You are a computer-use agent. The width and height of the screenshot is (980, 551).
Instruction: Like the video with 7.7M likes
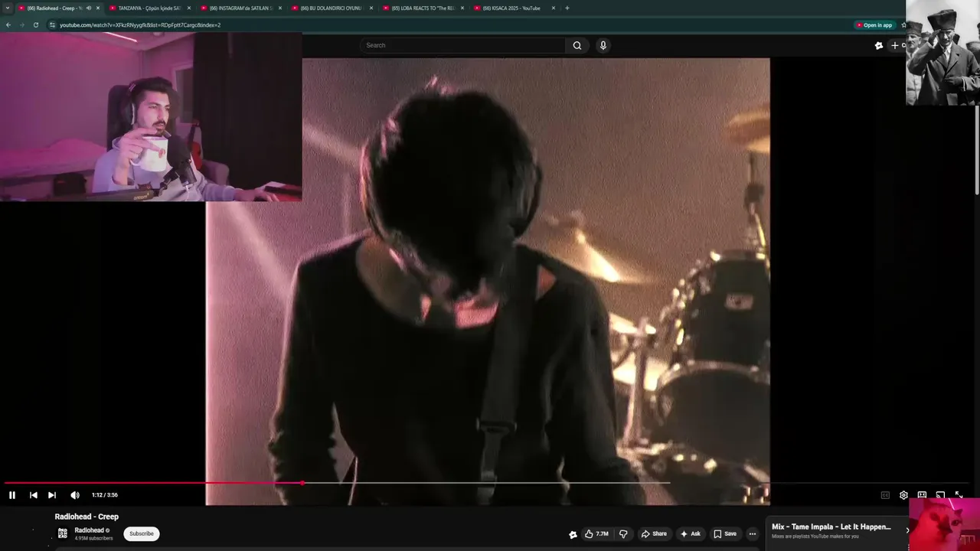tap(596, 533)
